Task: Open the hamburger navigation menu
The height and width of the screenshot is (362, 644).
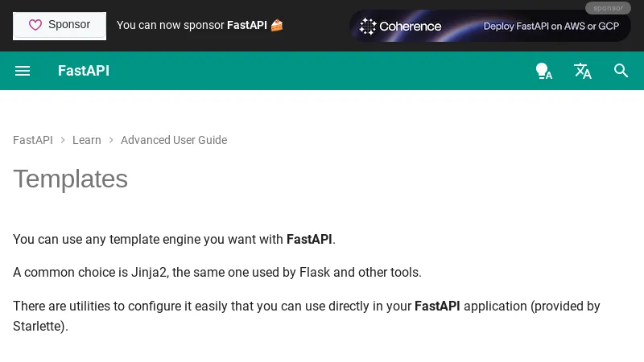Action: pyautogui.click(x=23, y=71)
